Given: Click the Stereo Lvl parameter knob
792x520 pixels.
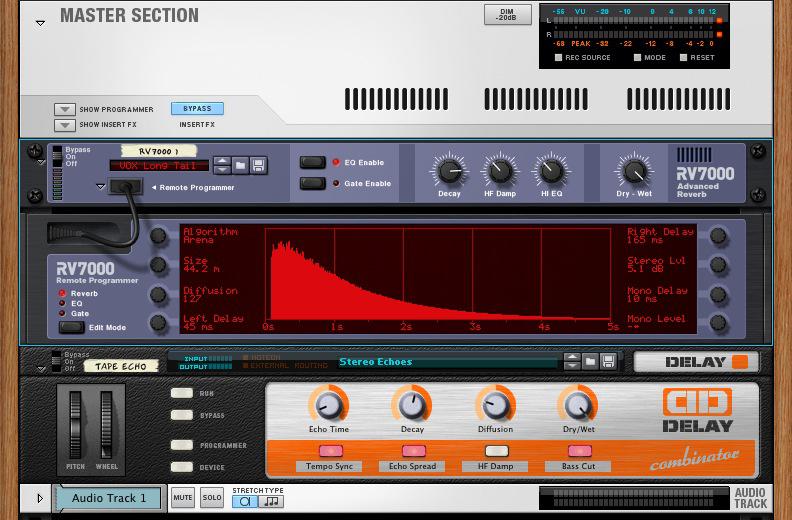Looking at the screenshot, I should (718, 264).
